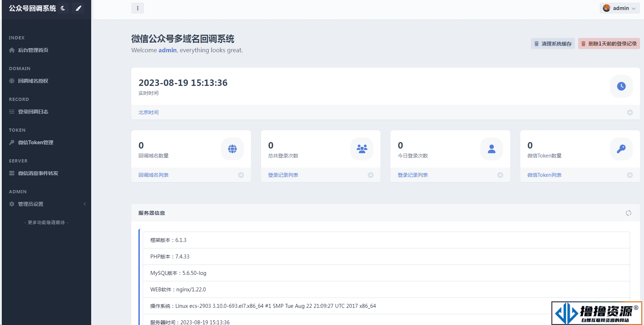Click the server icon beside 微信消息事件转发
Image resolution: width=644 pixels, height=325 pixels.
click(12, 173)
